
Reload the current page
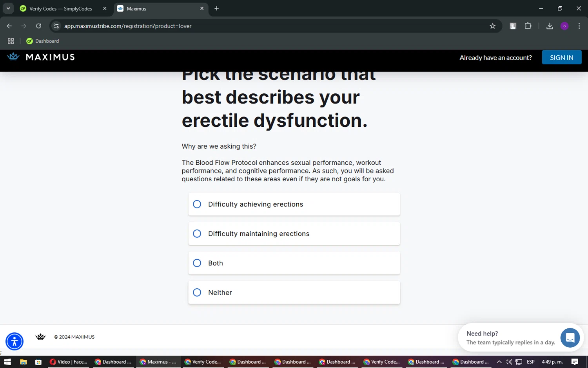coord(38,26)
